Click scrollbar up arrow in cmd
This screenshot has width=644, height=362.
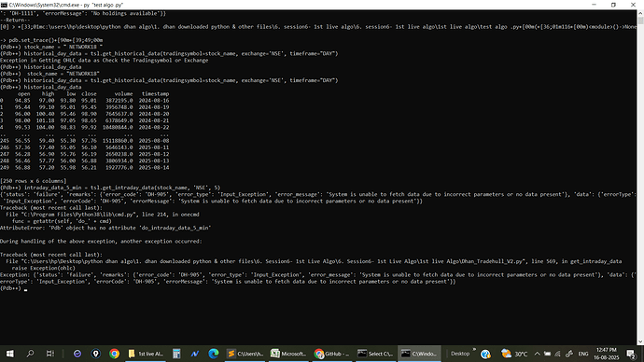pyautogui.click(x=640, y=13)
